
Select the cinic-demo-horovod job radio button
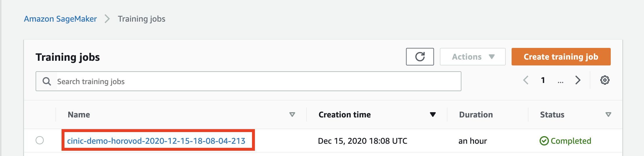click(x=40, y=140)
